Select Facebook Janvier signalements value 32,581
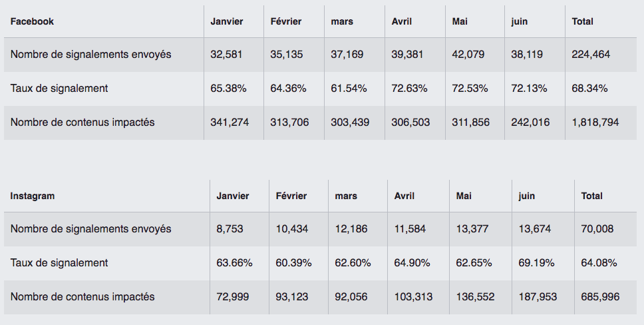 (x=226, y=55)
